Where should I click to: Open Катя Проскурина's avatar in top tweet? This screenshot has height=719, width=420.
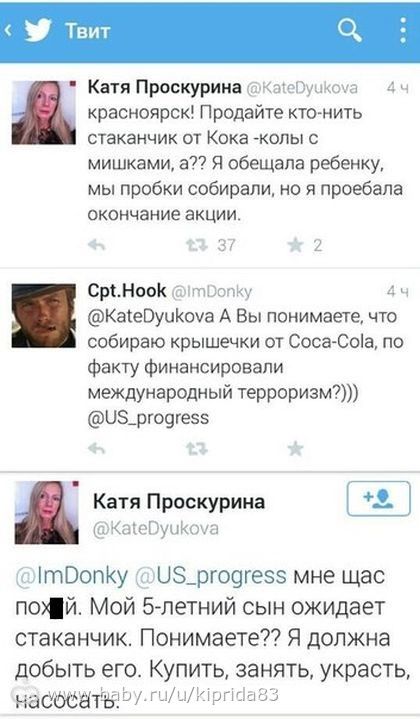[44, 113]
